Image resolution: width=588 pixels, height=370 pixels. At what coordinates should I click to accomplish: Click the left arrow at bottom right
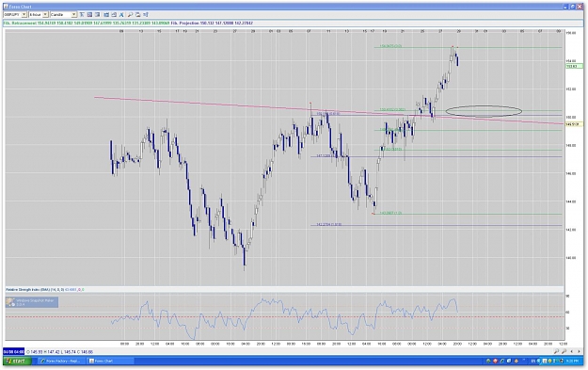click(571, 351)
